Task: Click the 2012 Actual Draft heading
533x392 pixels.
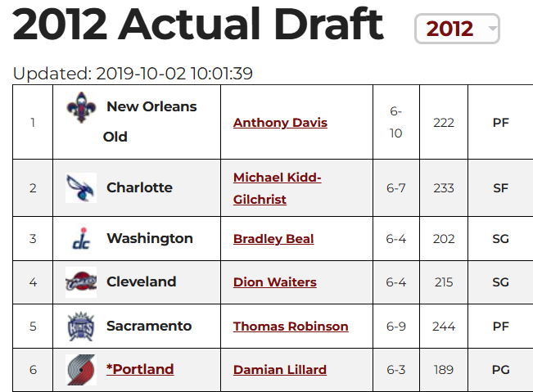Action: pos(198,26)
